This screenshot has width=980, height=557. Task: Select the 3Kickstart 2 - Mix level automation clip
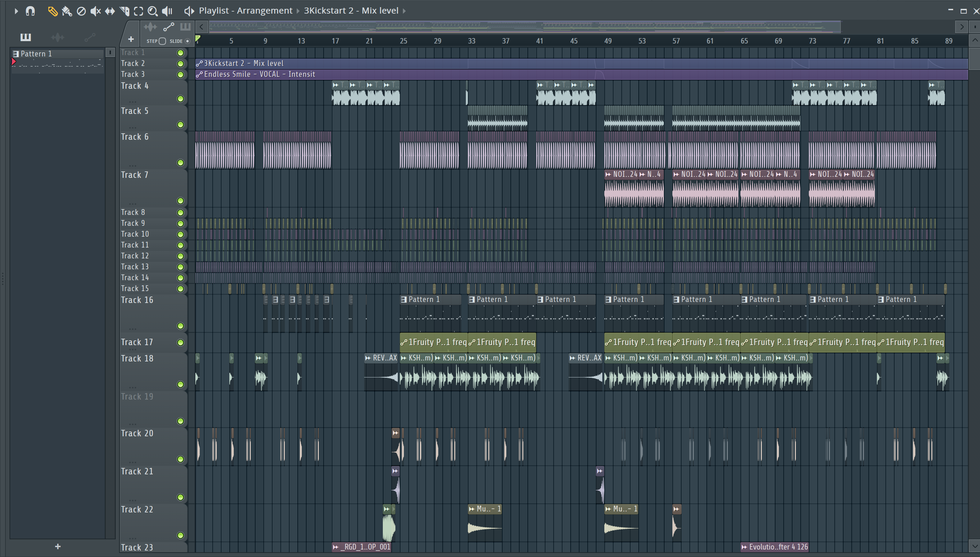(x=582, y=64)
